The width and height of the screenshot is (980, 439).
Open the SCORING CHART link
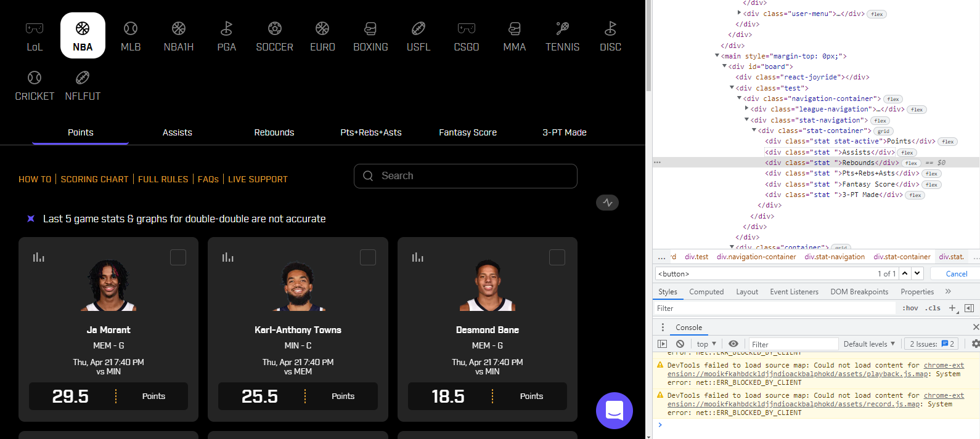tap(95, 179)
